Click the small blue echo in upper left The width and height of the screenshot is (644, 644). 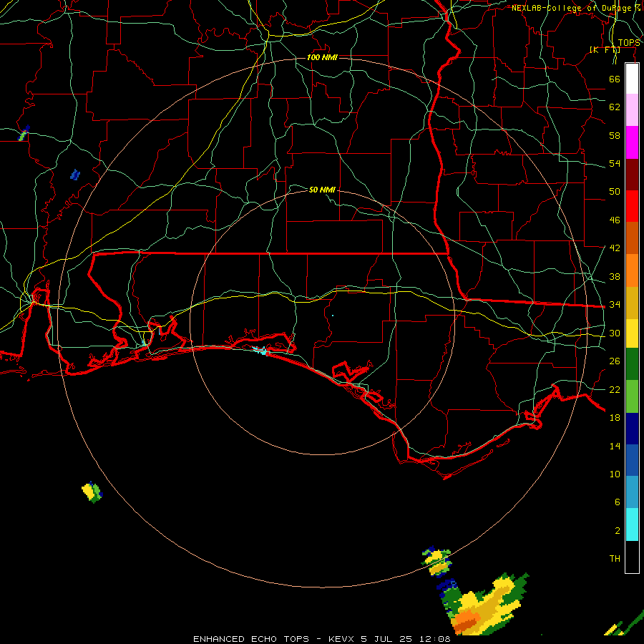(74, 175)
